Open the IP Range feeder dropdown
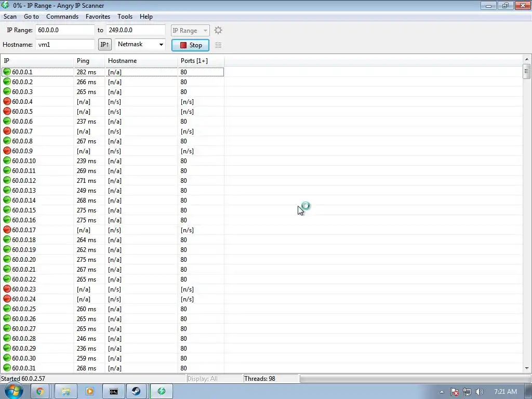This screenshot has height=399, width=532. point(190,30)
